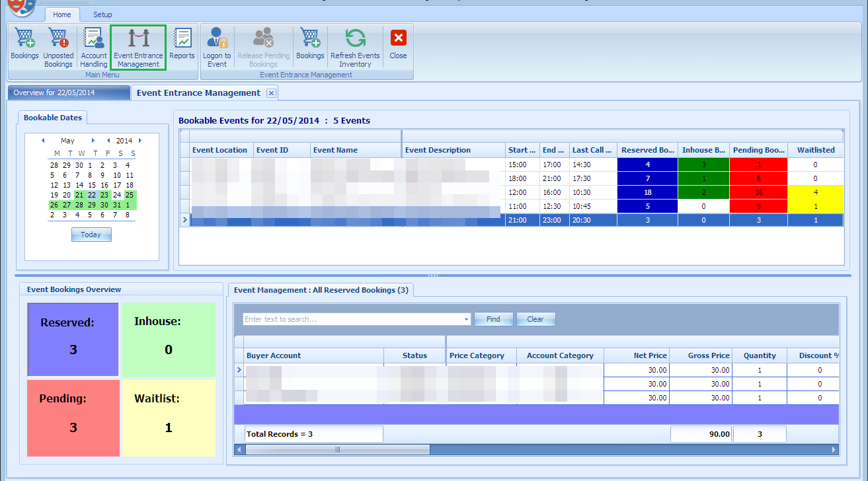Close the Event Entrance Management tab

point(271,93)
